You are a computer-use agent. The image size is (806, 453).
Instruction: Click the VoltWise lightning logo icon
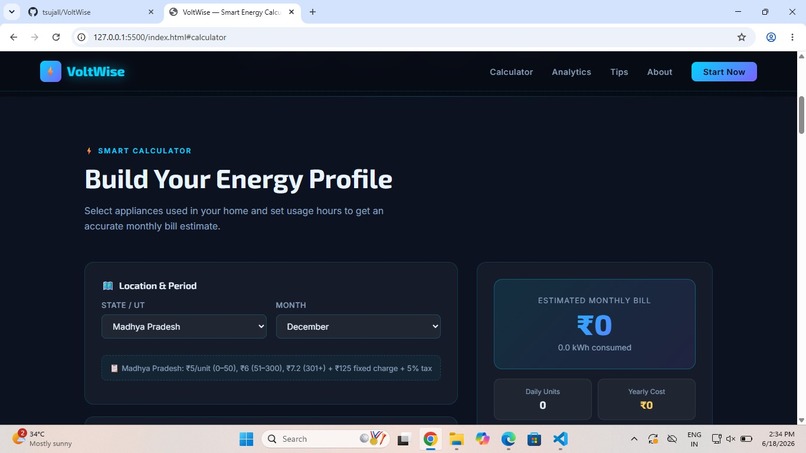[x=50, y=71]
